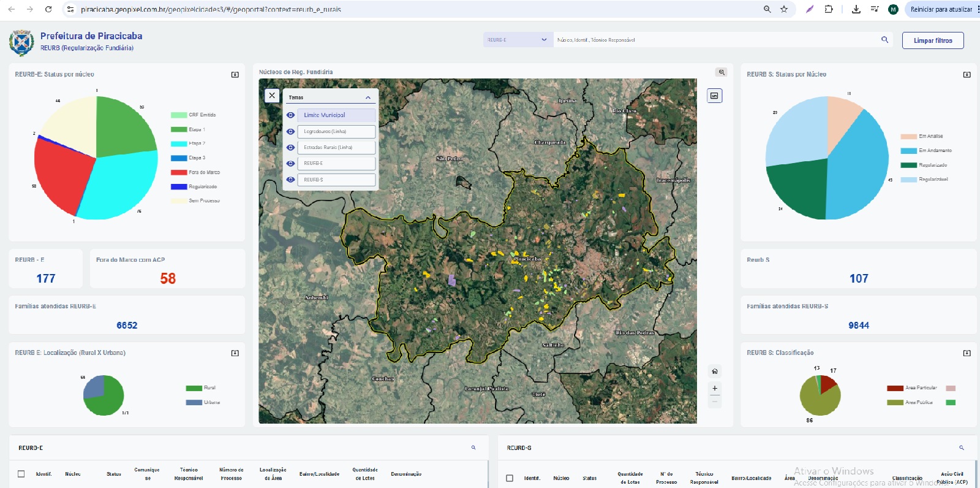Toggle visibility of Estradas Rurais layer
This screenshot has height=488, width=980.
(290, 148)
